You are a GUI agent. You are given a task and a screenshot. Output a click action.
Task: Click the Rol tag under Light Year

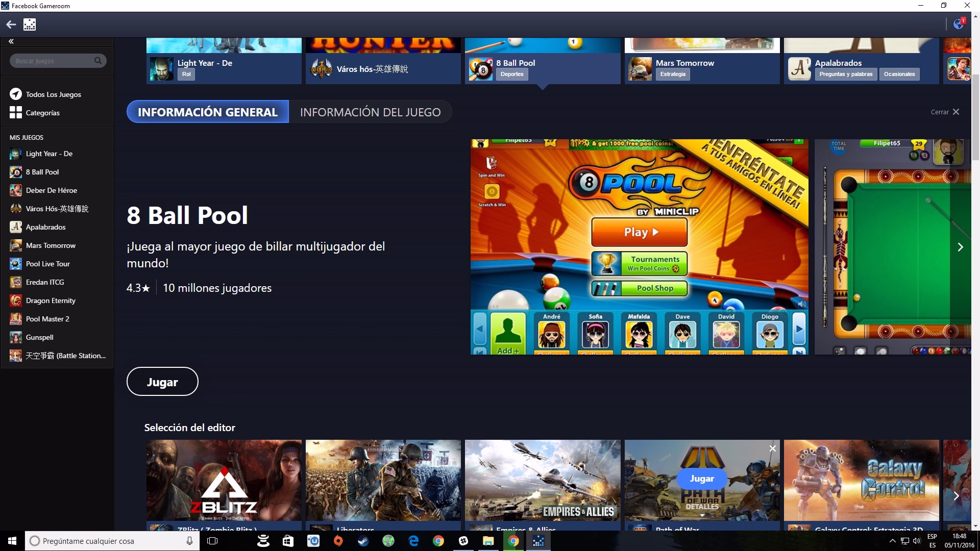(186, 74)
